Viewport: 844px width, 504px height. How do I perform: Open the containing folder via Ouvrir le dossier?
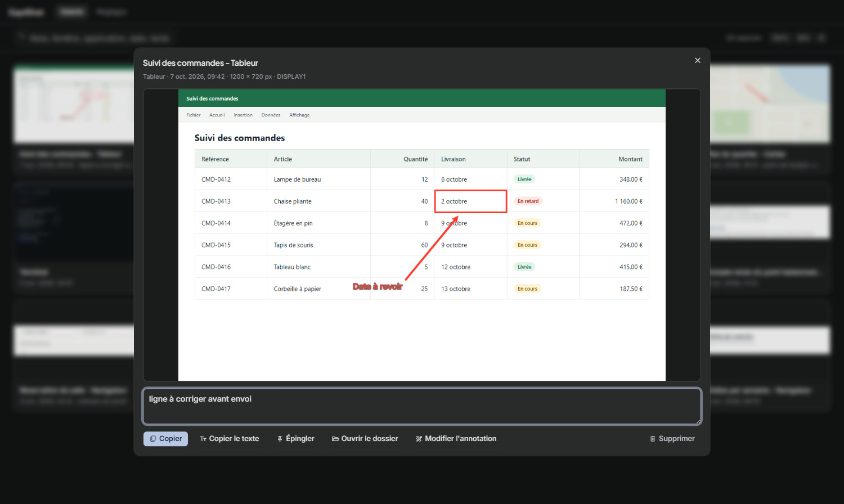click(365, 439)
